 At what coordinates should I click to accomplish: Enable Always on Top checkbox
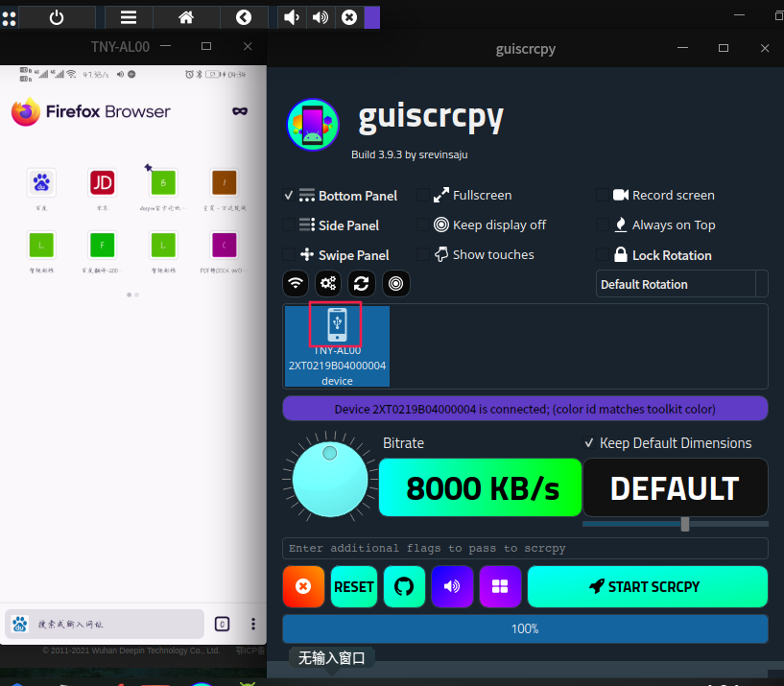(x=603, y=225)
